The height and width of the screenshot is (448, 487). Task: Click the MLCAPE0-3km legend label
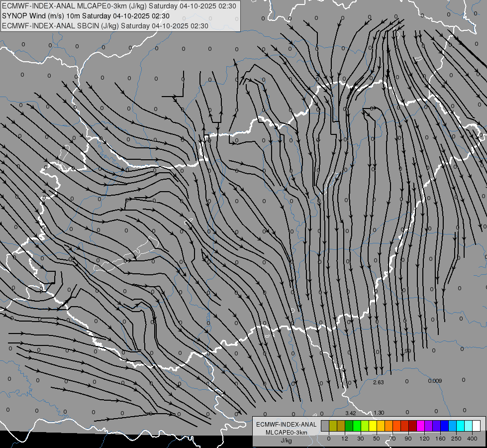[x=286, y=433]
